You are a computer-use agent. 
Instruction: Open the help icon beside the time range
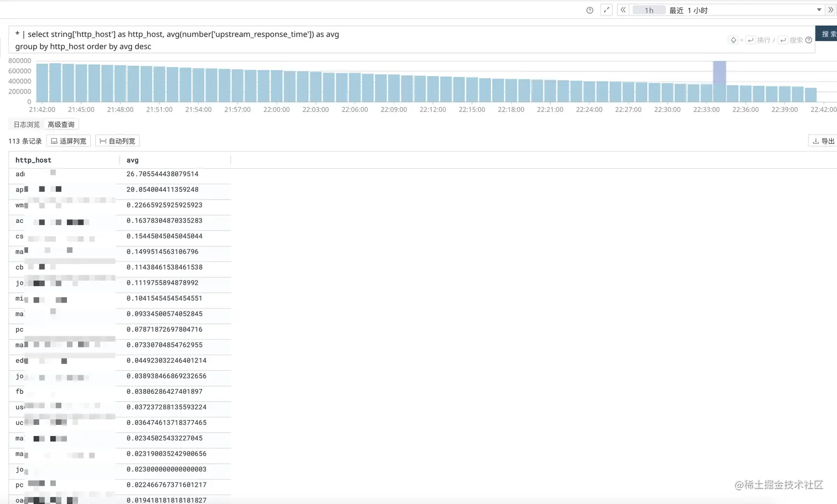[x=590, y=10]
